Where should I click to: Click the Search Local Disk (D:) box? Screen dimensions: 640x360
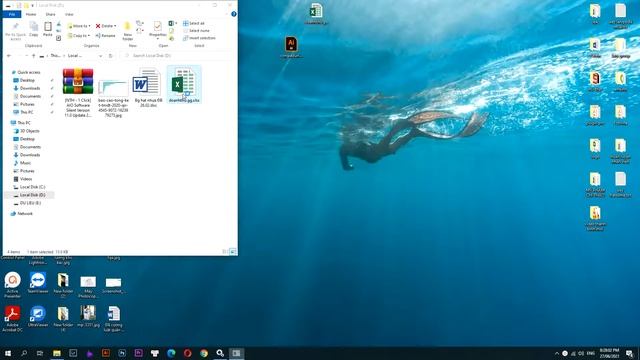(x=178, y=56)
